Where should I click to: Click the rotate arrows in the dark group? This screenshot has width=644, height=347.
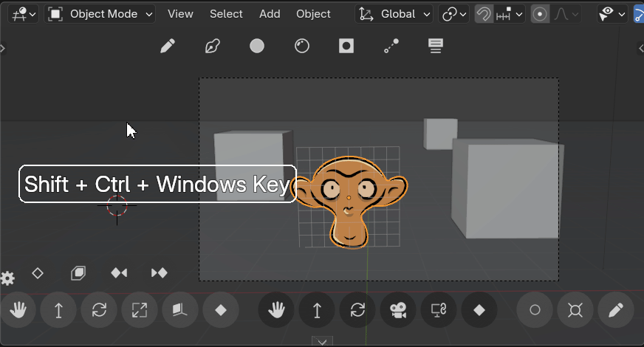pos(357,310)
